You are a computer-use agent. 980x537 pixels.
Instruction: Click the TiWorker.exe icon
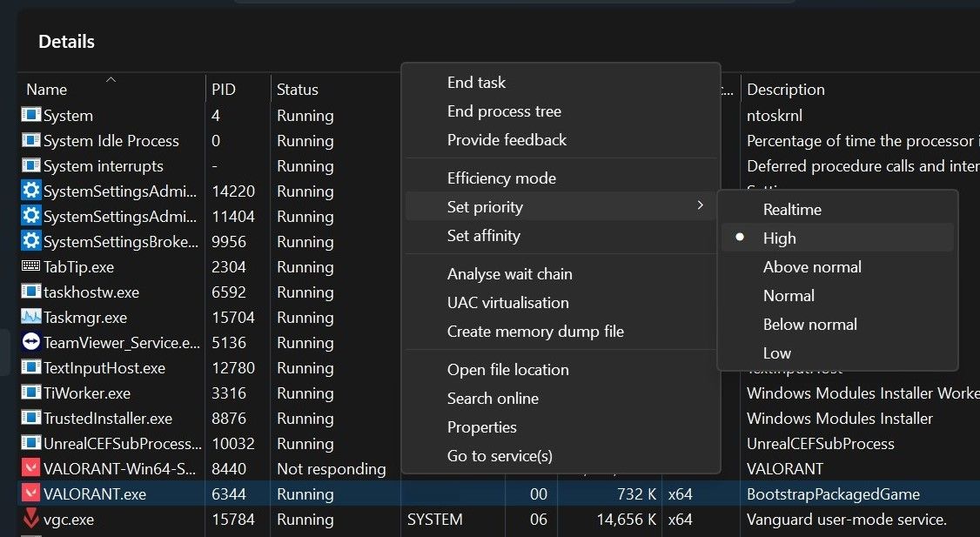[30, 393]
